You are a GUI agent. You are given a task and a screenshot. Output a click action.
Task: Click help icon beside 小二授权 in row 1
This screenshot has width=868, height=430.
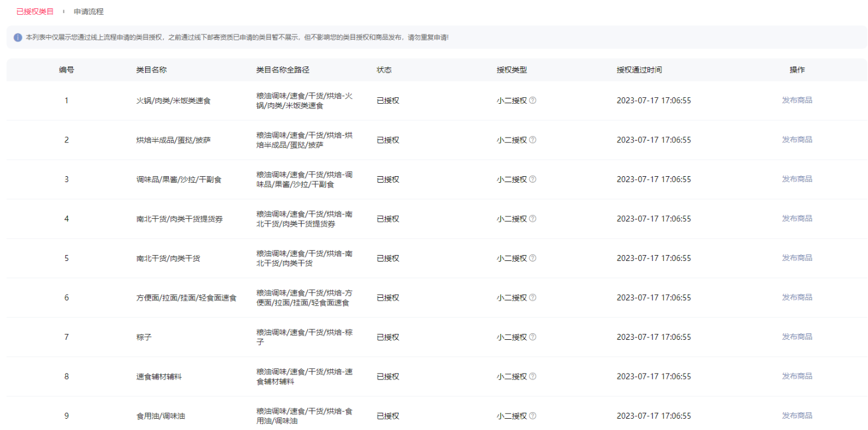click(x=533, y=100)
